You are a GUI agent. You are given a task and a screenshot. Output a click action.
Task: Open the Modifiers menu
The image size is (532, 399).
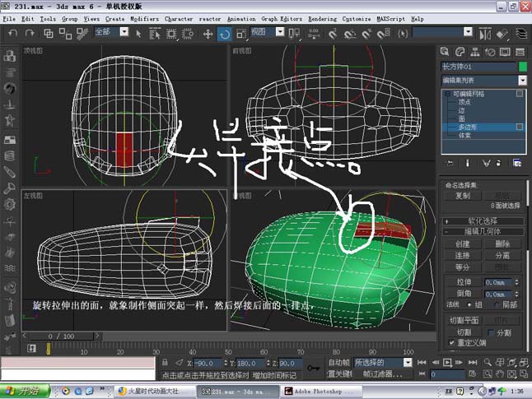coord(144,19)
